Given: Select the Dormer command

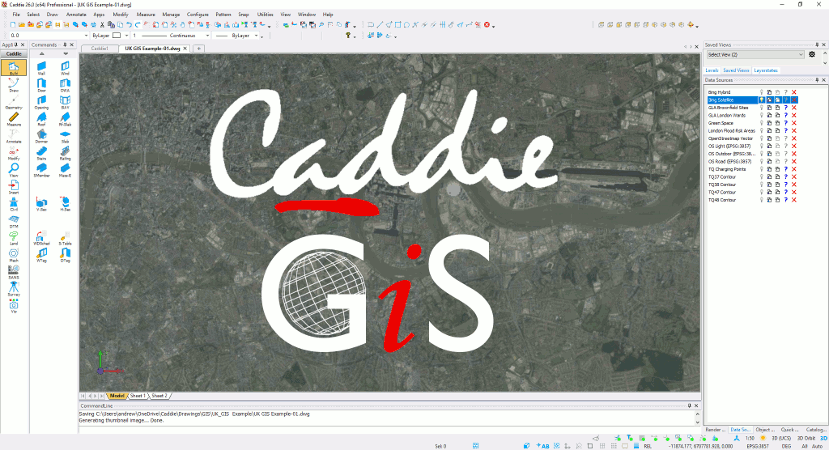Looking at the screenshot, I should (x=41, y=136).
